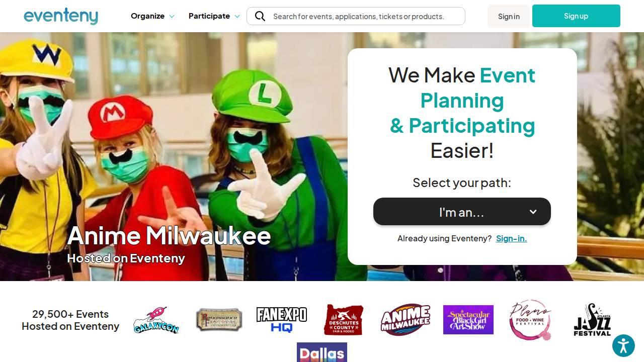Click the Renaissance Festival logo
Viewport: 644px width, 362px height.
click(x=219, y=320)
